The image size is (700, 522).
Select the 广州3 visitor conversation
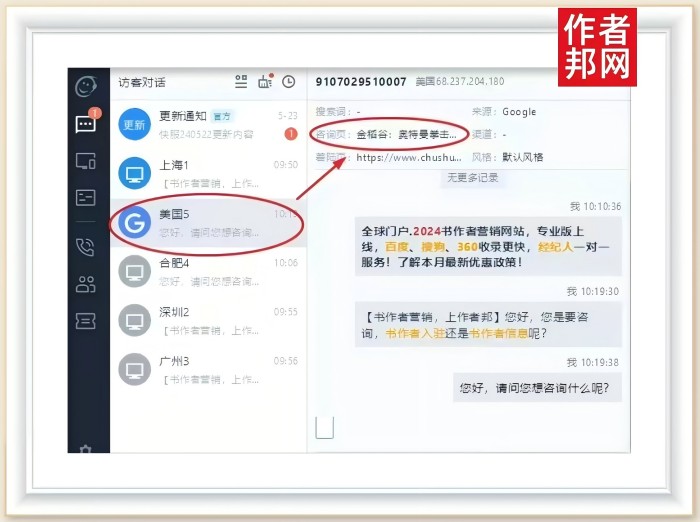pyautogui.click(x=207, y=369)
